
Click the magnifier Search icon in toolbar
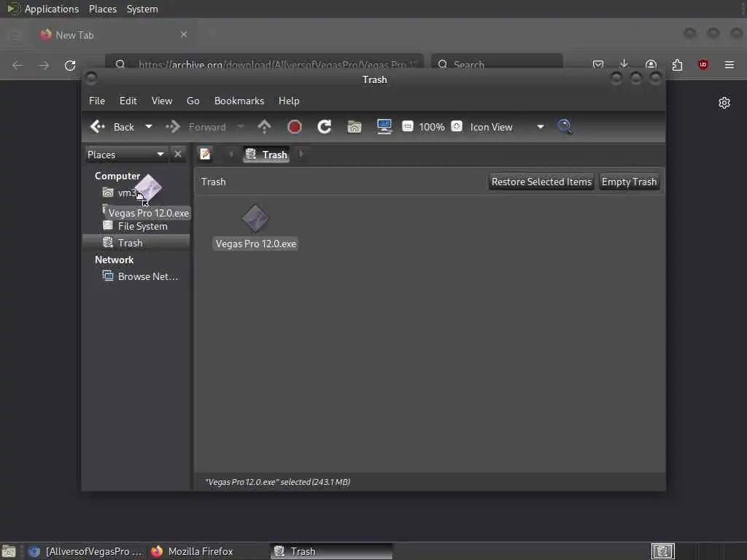click(565, 127)
